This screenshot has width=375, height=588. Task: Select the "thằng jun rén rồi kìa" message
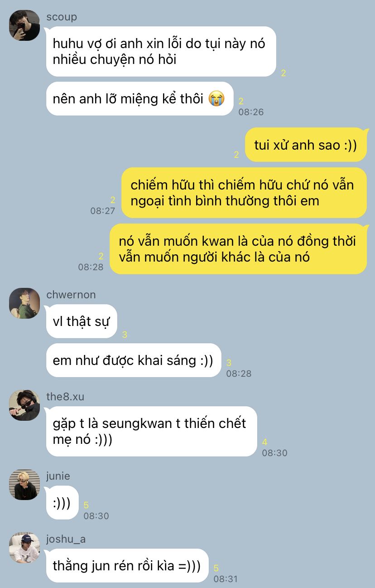[127, 566]
